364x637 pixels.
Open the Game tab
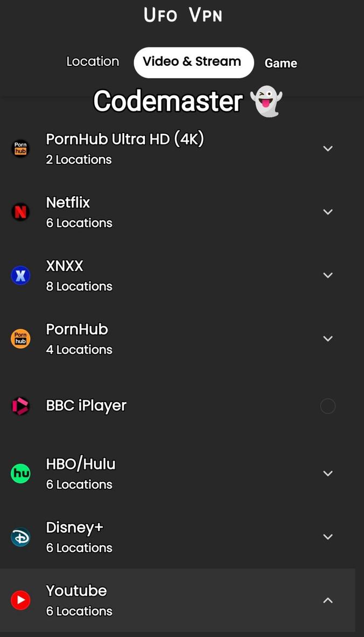click(x=281, y=63)
